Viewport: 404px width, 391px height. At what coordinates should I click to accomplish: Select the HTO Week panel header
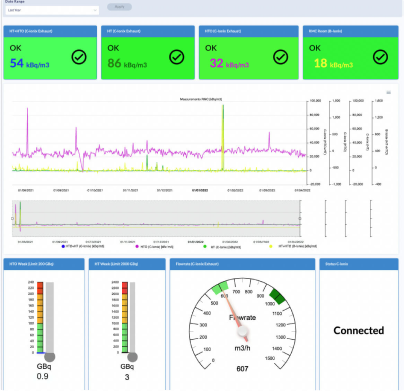(x=44, y=264)
